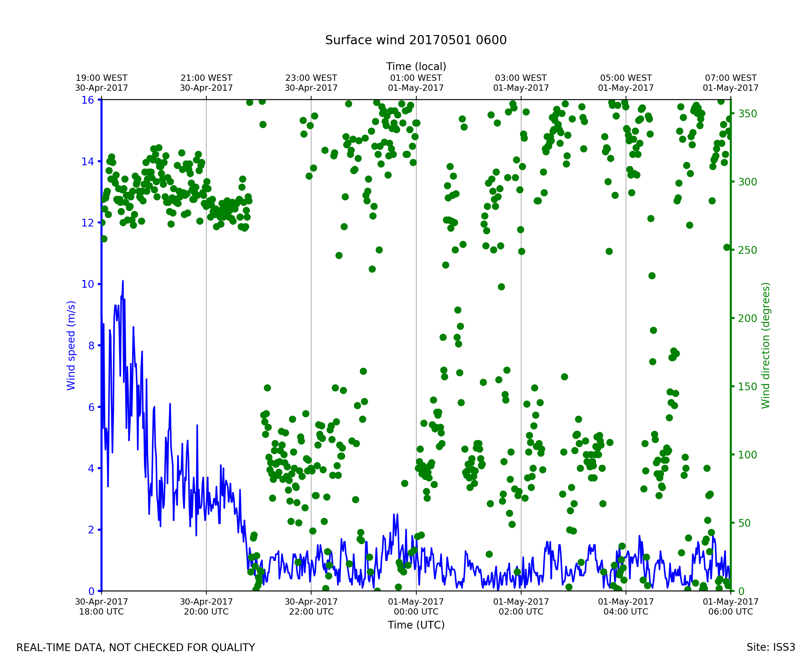Click the 16 tick on wind speed axis
This screenshot has height=664, width=812.
[x=87, y=100]
